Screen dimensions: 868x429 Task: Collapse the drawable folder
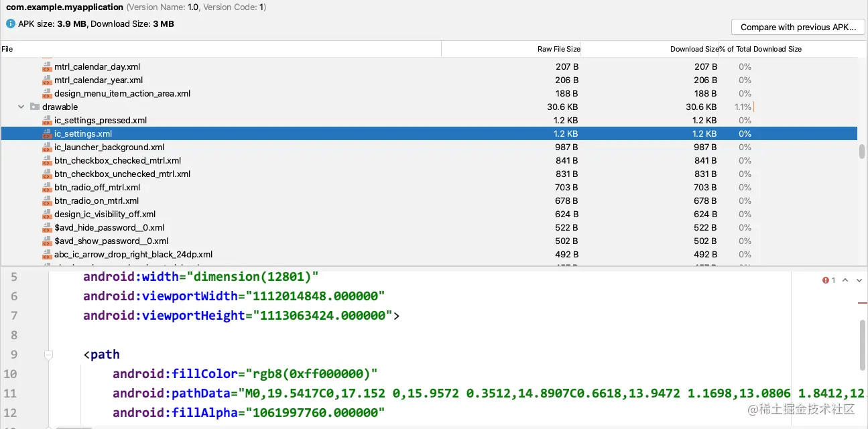click(x=21, y=107)
